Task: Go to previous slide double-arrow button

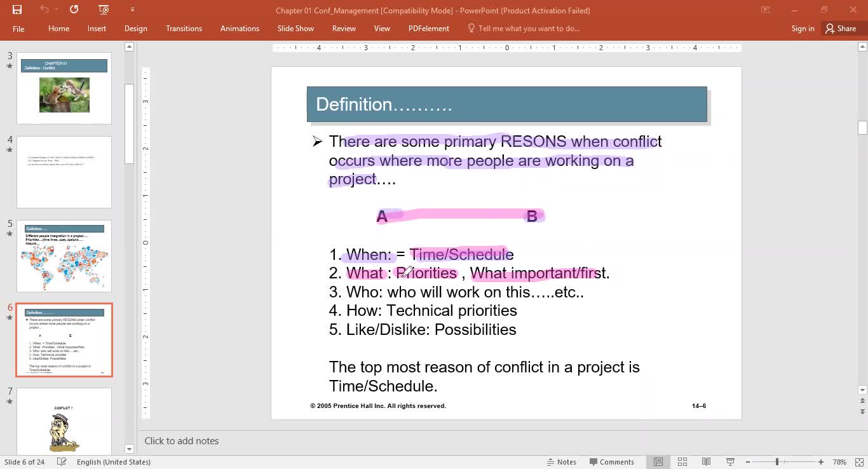Action: coord(862,402)
